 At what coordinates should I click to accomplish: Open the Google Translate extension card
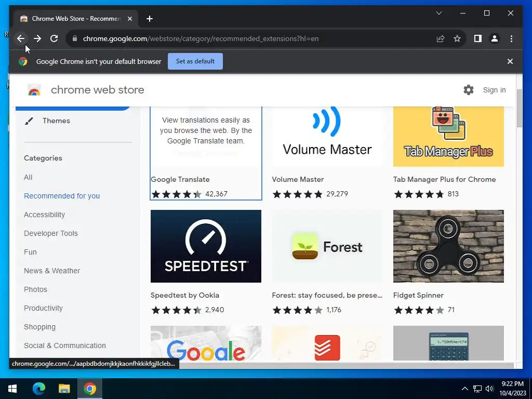click(x=206, y=153)
